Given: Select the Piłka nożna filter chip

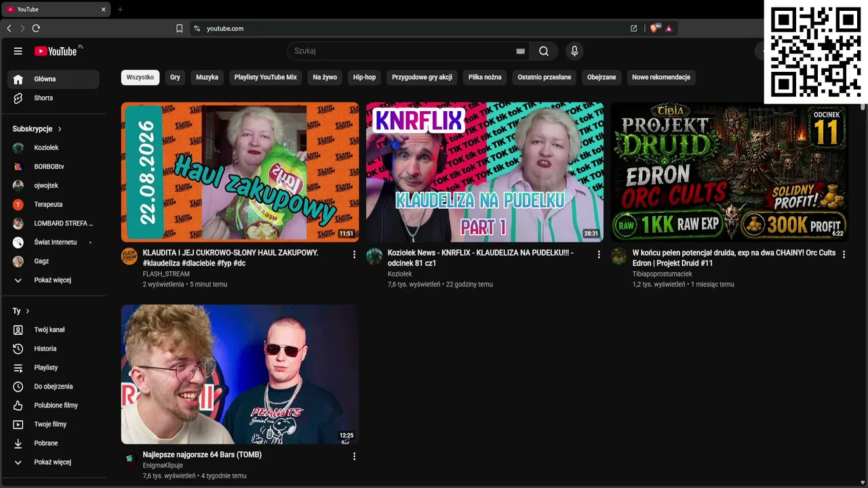Looking at the screenshot, I should click(485, 77).
